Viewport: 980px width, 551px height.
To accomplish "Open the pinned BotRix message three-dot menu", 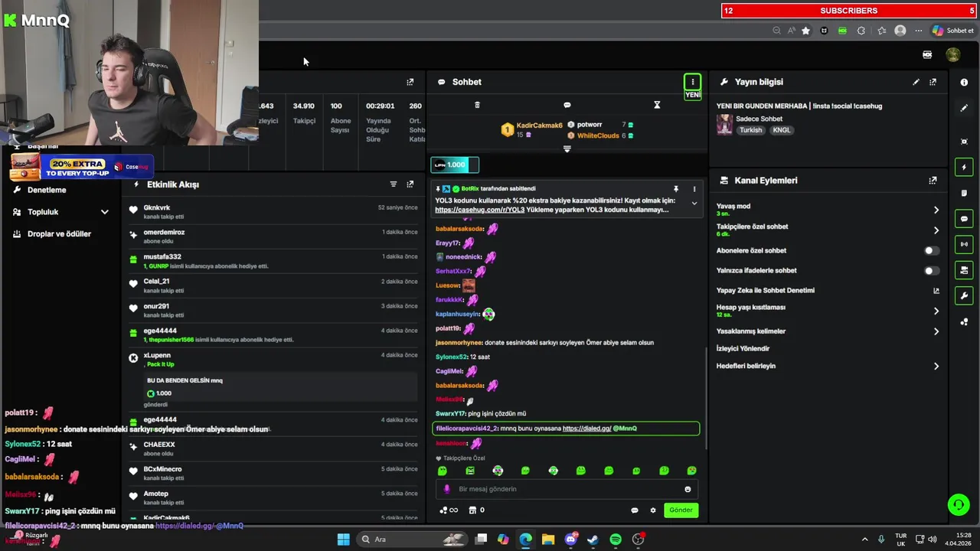I will coord(694,188).
